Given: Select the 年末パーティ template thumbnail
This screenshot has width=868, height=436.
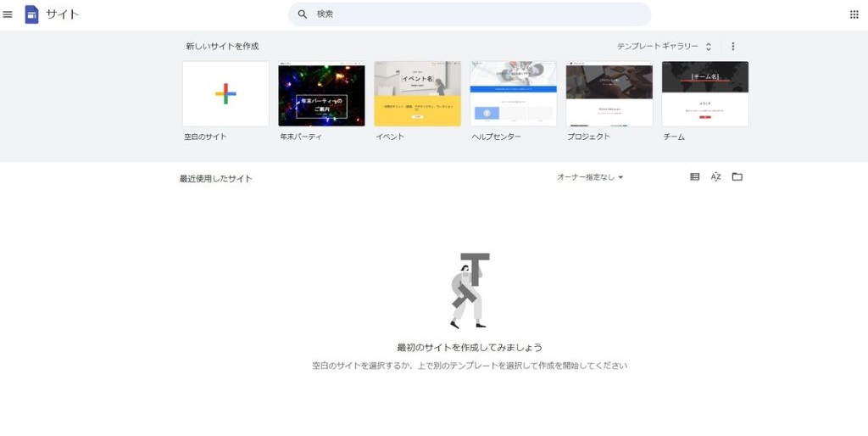Looking at the screenshot, I should tap(321, 94).
